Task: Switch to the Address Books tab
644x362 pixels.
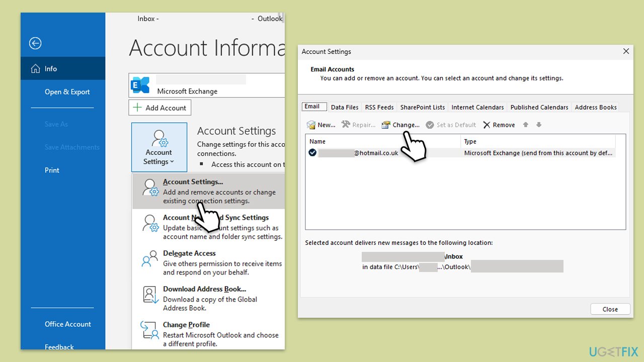Action: click(596, 107)
